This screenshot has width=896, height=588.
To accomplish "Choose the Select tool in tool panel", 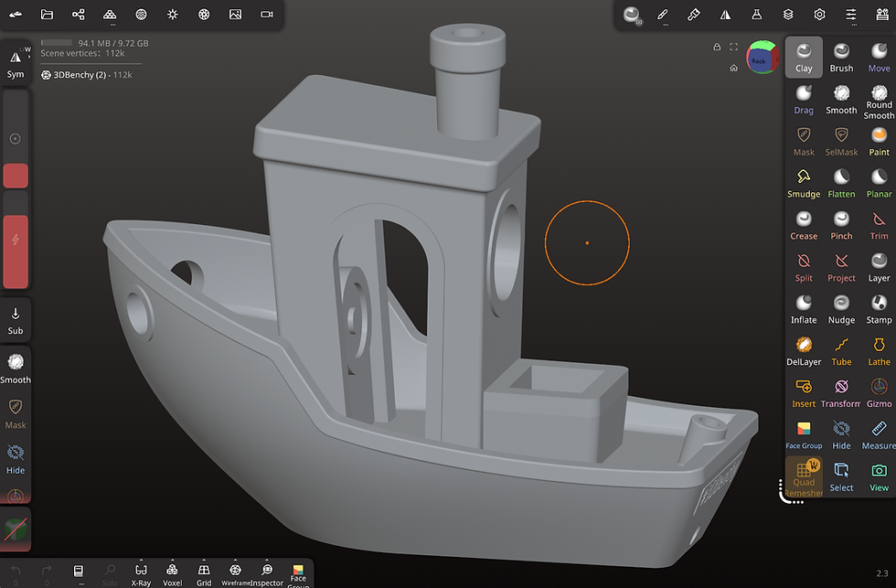I will [841, 477].
